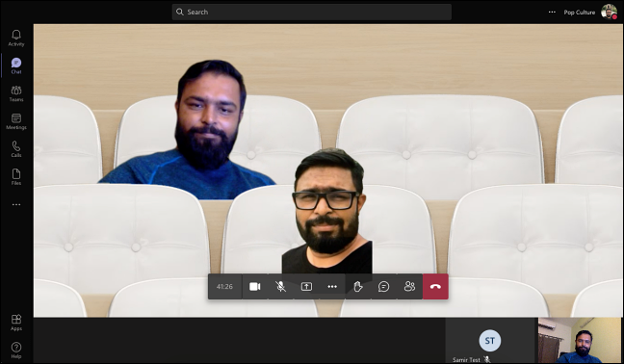Open the Chat section

(x=16, y=66)
